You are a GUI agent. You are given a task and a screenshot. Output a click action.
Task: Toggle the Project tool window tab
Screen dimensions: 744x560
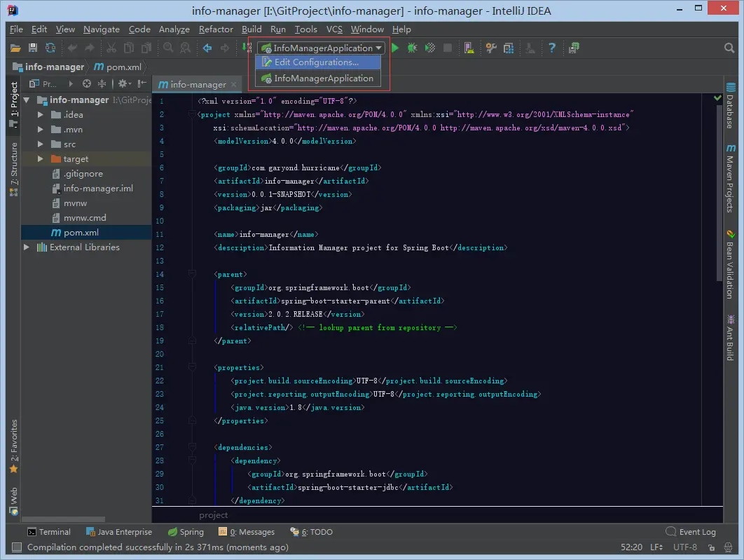14,104
